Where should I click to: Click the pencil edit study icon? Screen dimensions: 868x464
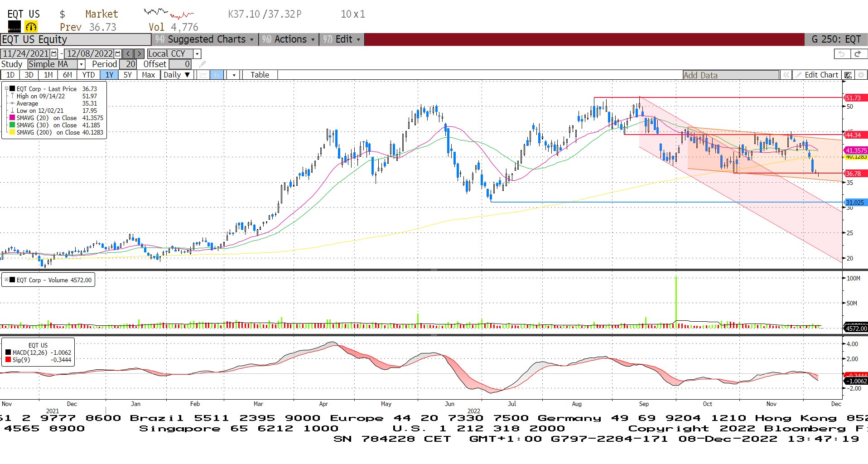click(x=202, y=64)
